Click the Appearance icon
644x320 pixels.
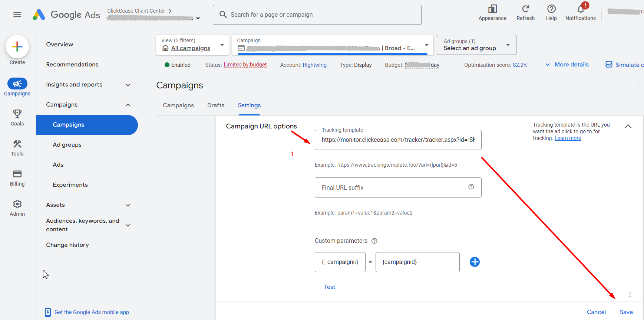click(492, 9)
